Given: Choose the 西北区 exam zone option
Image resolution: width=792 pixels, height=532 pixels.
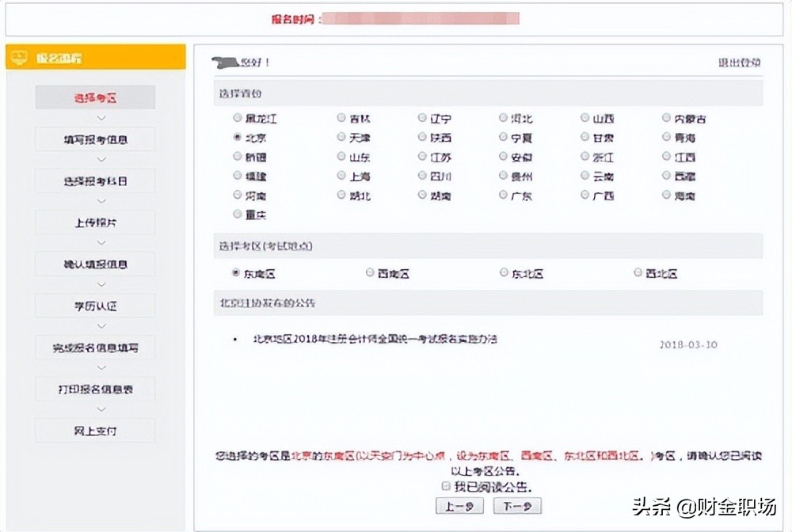Looking at the screenshot, I should (x=637, y=272).
